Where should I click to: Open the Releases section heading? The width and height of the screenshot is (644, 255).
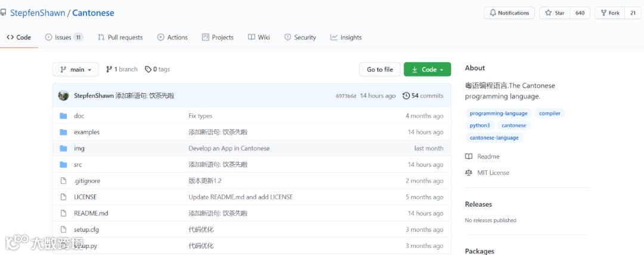click(478, 204)
